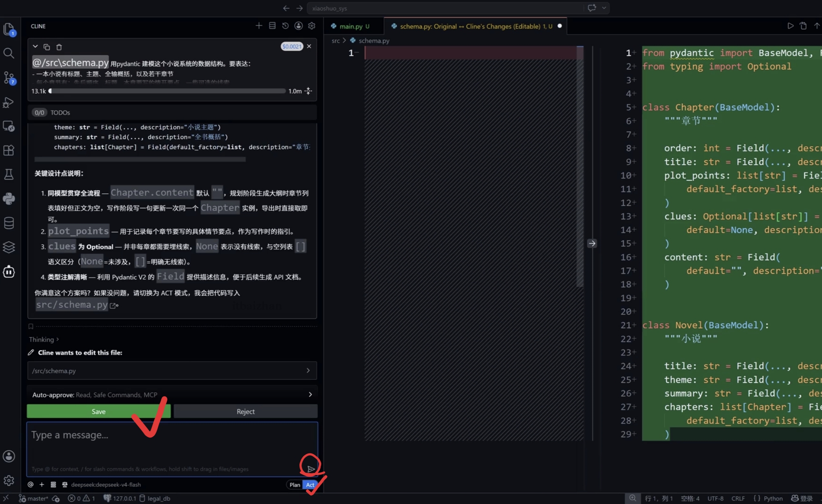Change the UTF-8 file encoding
Viewport: 822px width, 504px height.
point(716,498)
